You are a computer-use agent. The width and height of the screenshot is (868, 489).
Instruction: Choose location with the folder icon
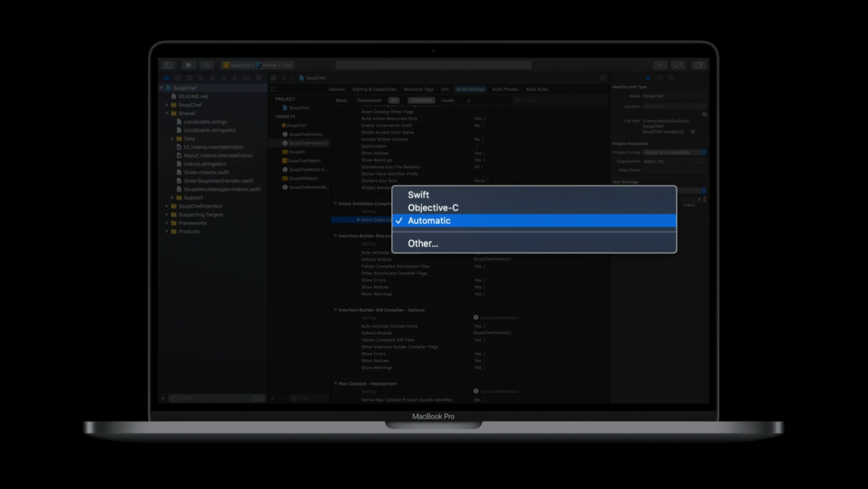(704, 113)
